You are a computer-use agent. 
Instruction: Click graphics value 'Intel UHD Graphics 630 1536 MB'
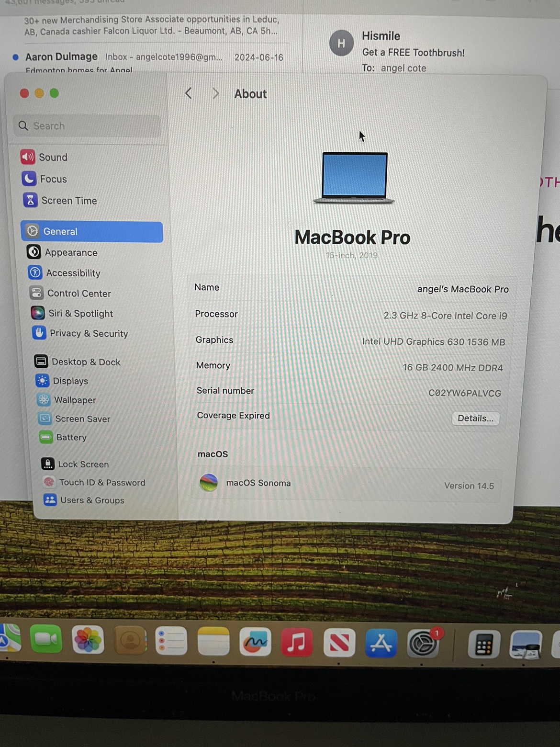434,342
